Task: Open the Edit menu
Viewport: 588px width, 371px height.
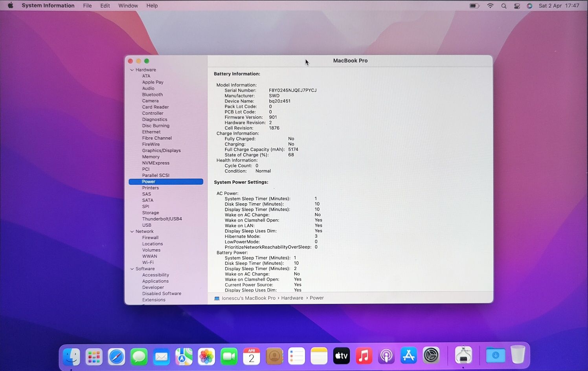Action: (105, 6)
